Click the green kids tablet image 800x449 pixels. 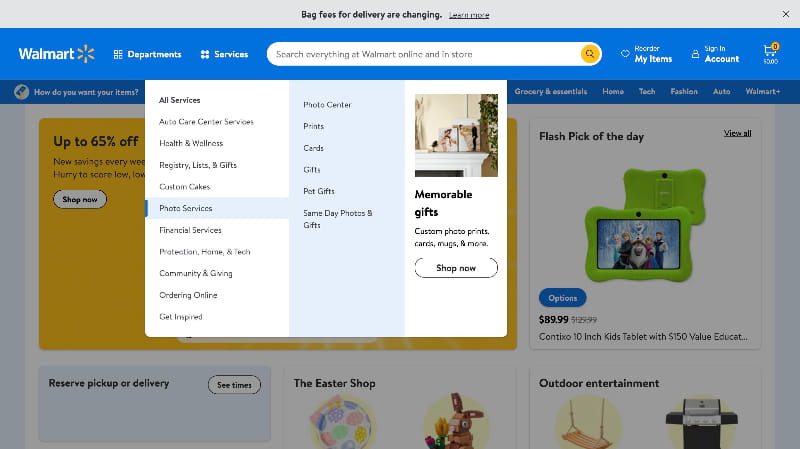click(x=645, y=225)
